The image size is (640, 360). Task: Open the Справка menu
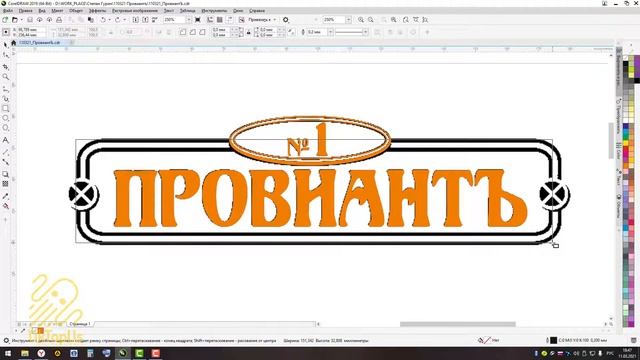click(257, 11)
